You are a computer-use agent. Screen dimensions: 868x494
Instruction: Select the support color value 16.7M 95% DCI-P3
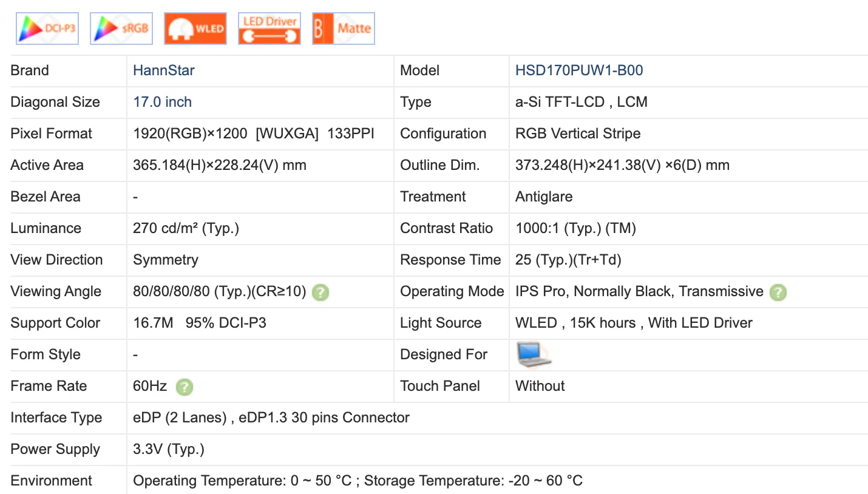click(x=200, y=323)
